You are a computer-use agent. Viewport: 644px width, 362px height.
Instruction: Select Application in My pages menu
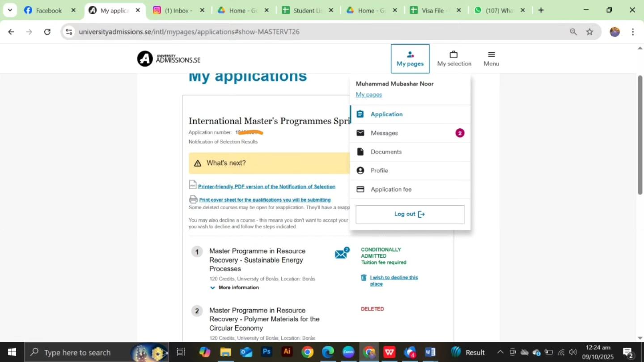pyautogui.click(x=410, y=114)
